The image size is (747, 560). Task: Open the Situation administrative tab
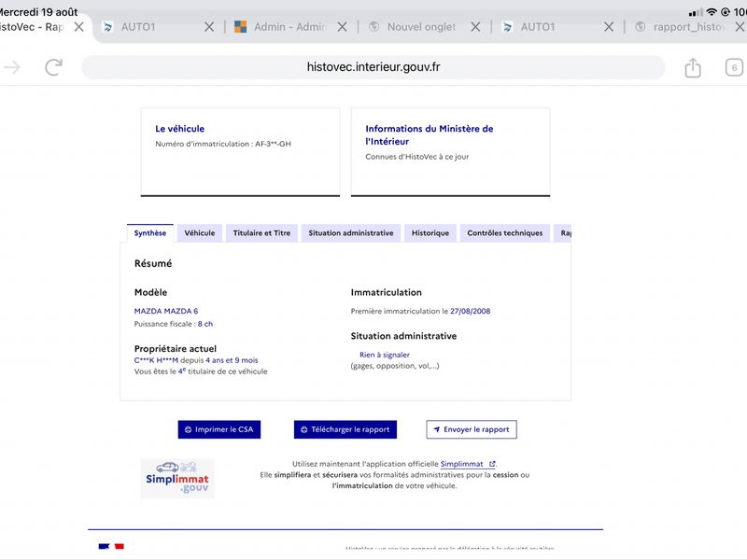[351, 232]
